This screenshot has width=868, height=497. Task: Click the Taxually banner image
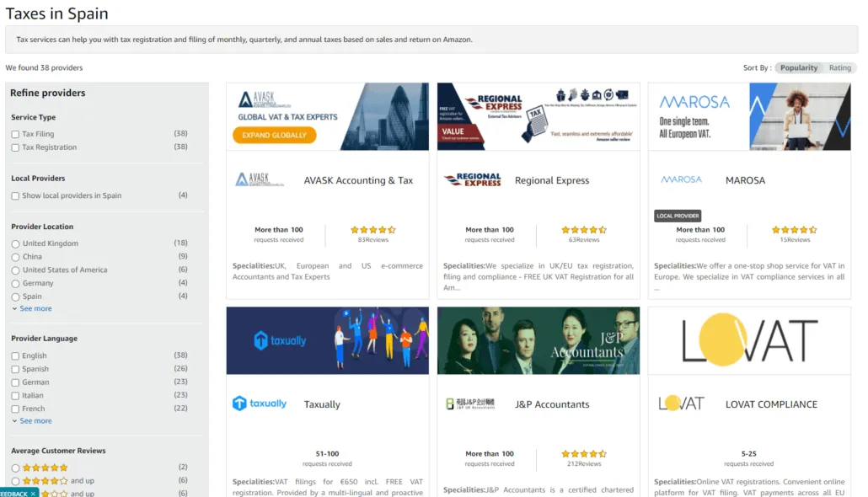(x=327, y=341)
